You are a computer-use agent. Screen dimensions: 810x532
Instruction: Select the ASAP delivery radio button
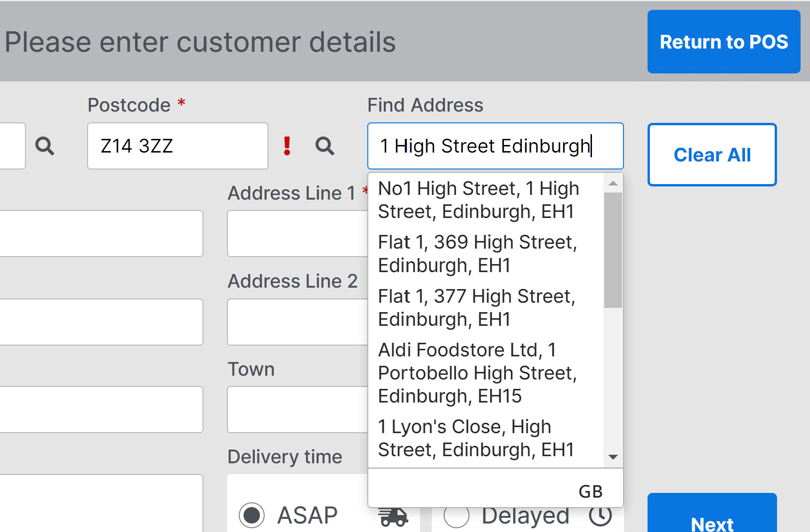pos(252,515)
